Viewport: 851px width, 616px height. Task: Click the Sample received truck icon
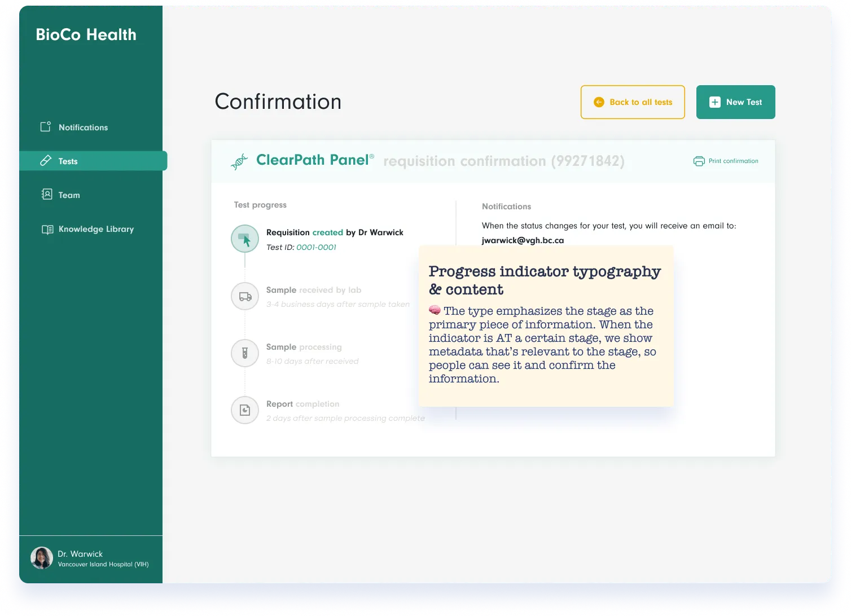point(245,296)
